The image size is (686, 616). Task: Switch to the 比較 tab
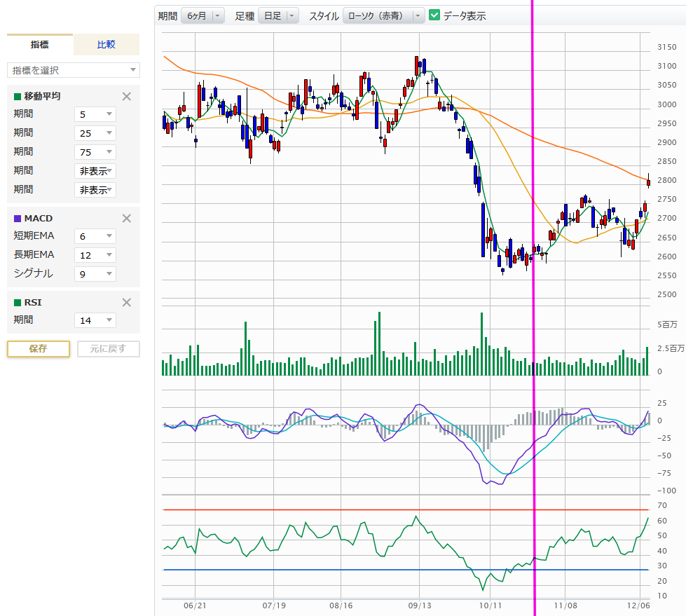(107, 45)
